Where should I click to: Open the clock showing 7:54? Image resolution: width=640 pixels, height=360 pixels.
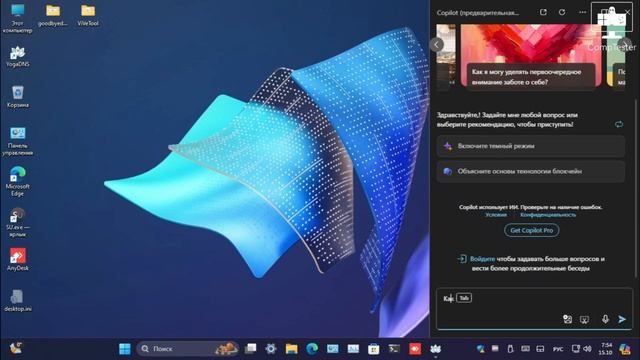(606, 349)
